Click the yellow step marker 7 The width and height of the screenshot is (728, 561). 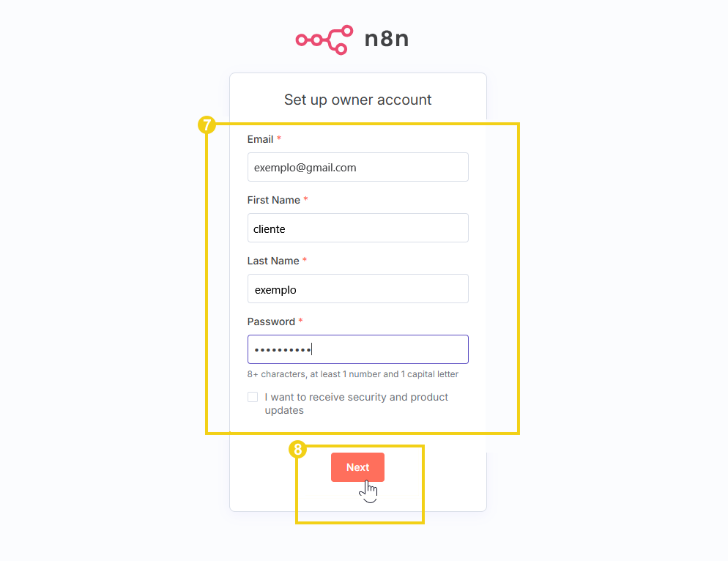pos(207,125)
